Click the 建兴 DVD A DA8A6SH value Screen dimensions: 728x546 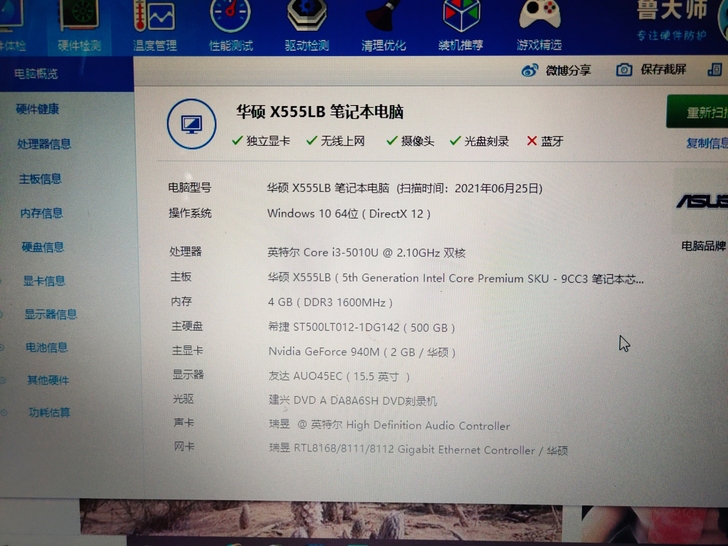[353, 400]
